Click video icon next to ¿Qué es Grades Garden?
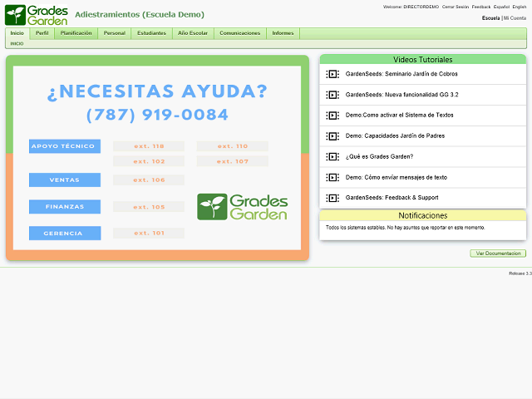The width and height of the screenshot is (532, 399). coord(332,156)
